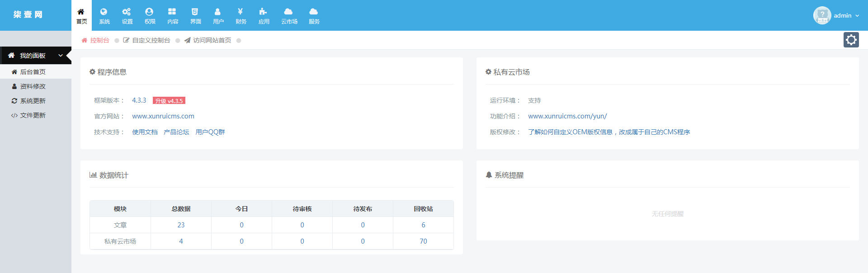Open the 内容 grid icon menu
This screenshot has width=868, height=273.
click(x=172, y=15)
